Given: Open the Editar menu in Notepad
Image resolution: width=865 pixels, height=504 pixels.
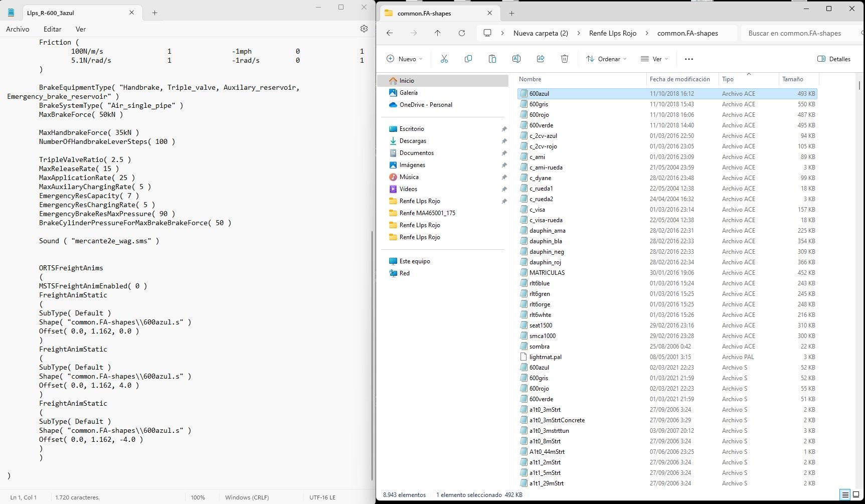Looking at the screenshot, I should [52, 29].
